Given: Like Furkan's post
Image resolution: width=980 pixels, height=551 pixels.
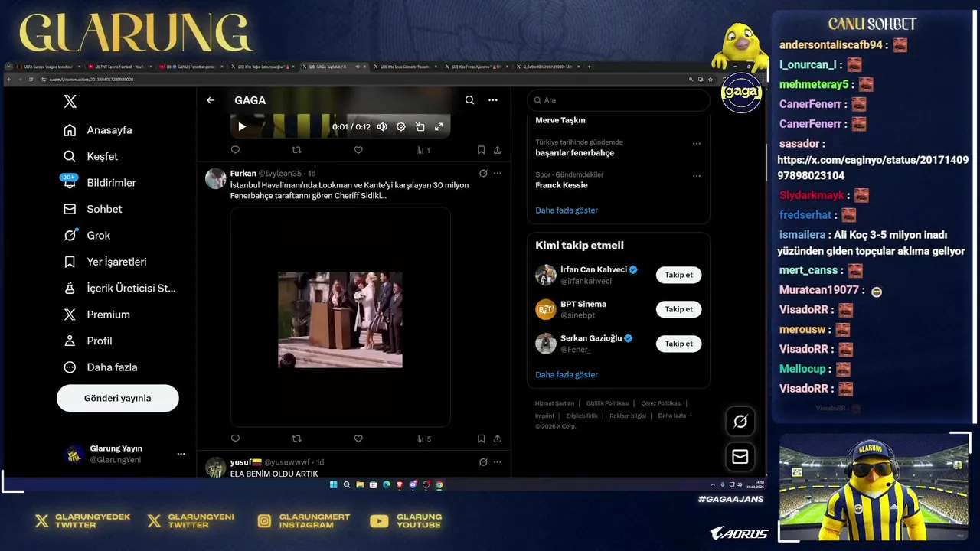Looking at the screenshot, I should pos(358,439).
